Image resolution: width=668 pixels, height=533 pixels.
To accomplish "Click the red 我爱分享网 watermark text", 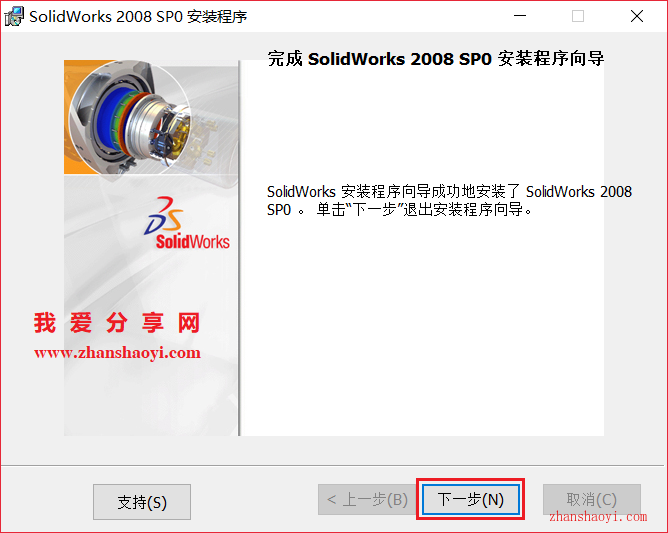I will pos(117,323).
